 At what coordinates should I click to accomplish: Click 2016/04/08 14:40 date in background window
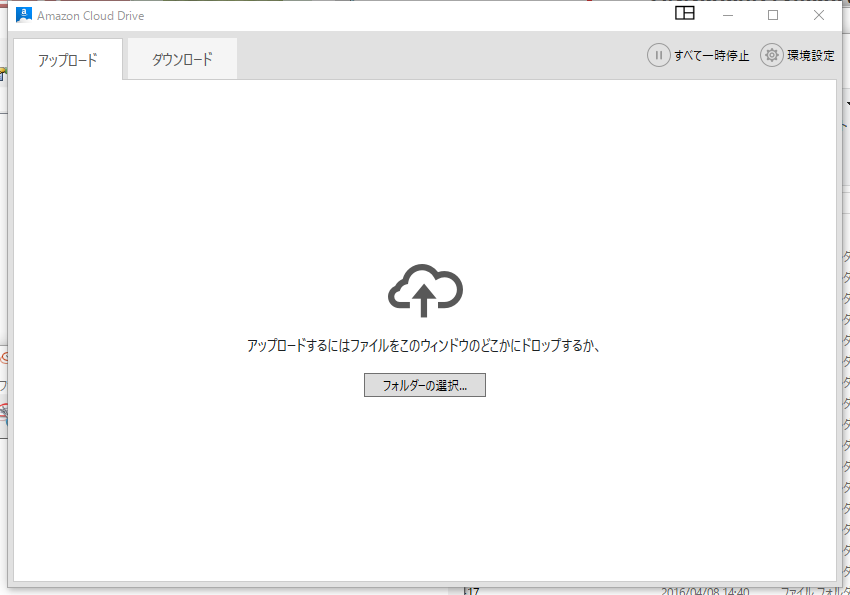tap(705, 591)
